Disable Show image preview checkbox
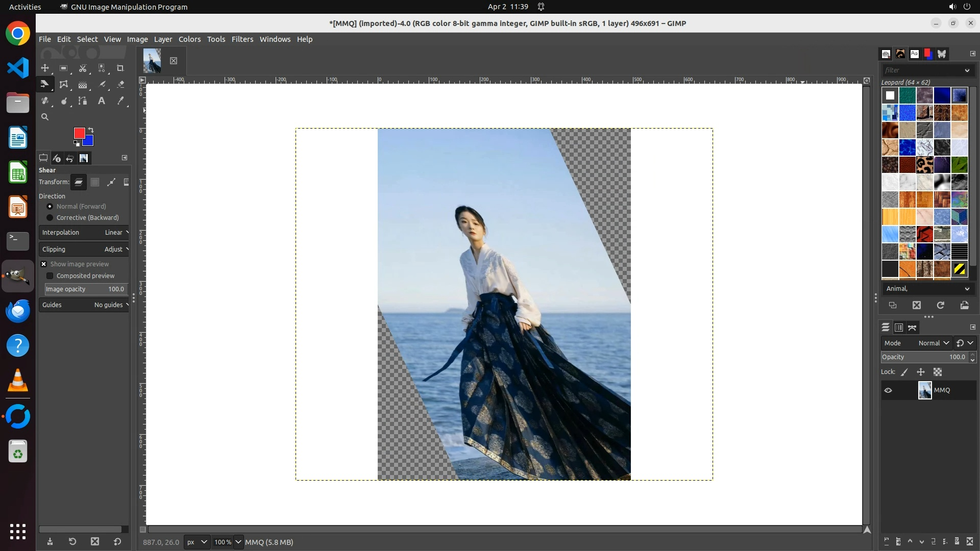 [x=44, y=264]
